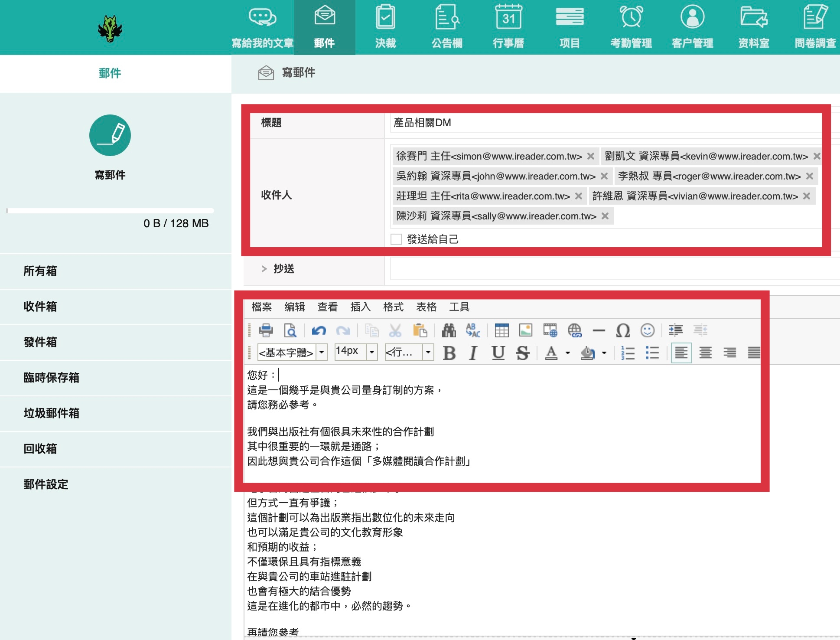Screen dimensions: 840x640
Task: Open the text color picker arrow
Action: coord(568,353)
